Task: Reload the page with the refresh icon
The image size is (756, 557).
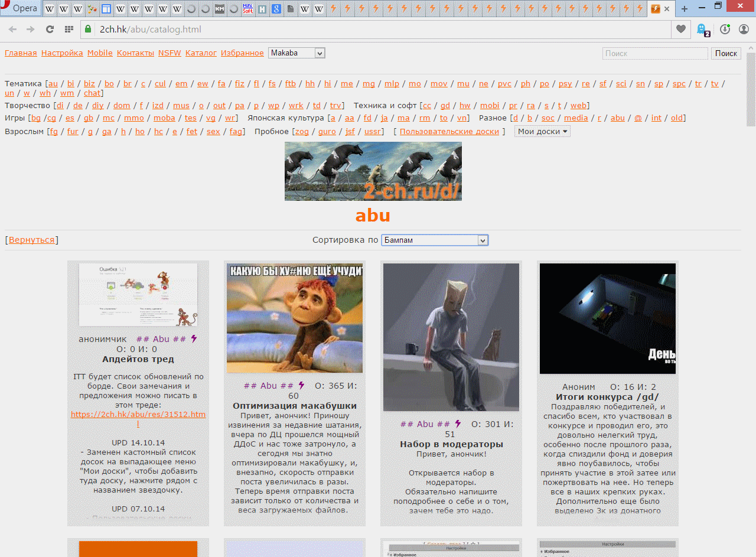Action: click(50, 30)
